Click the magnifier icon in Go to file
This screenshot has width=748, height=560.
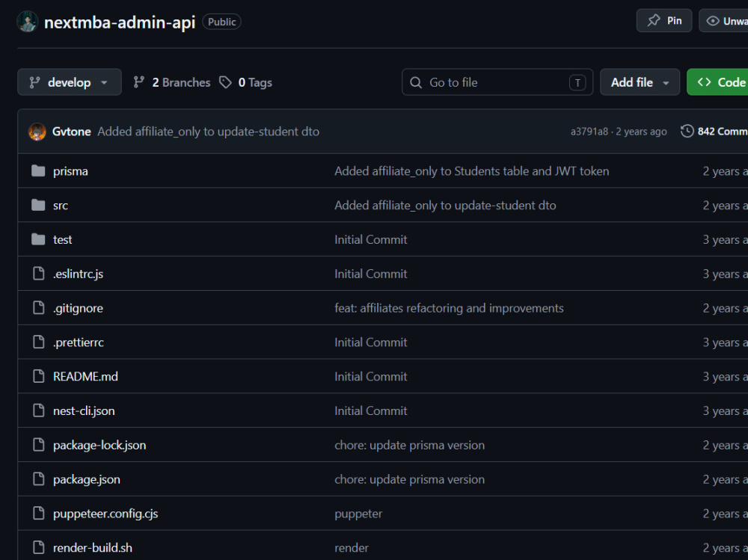coord(416,82)
